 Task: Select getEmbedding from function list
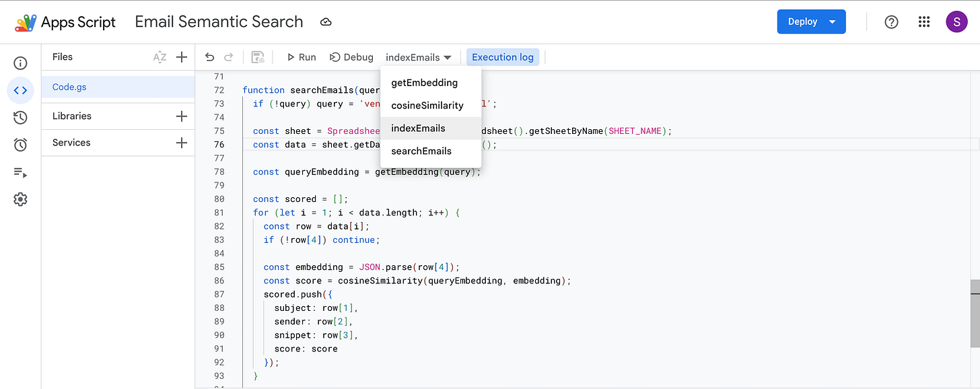click(x=431, y=83)
